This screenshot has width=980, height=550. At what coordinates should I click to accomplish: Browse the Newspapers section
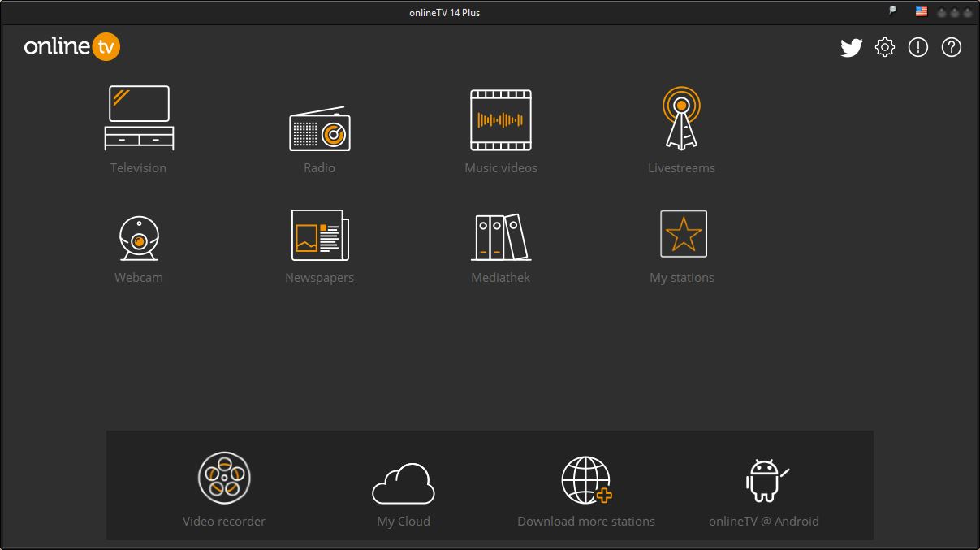[320, 236]
